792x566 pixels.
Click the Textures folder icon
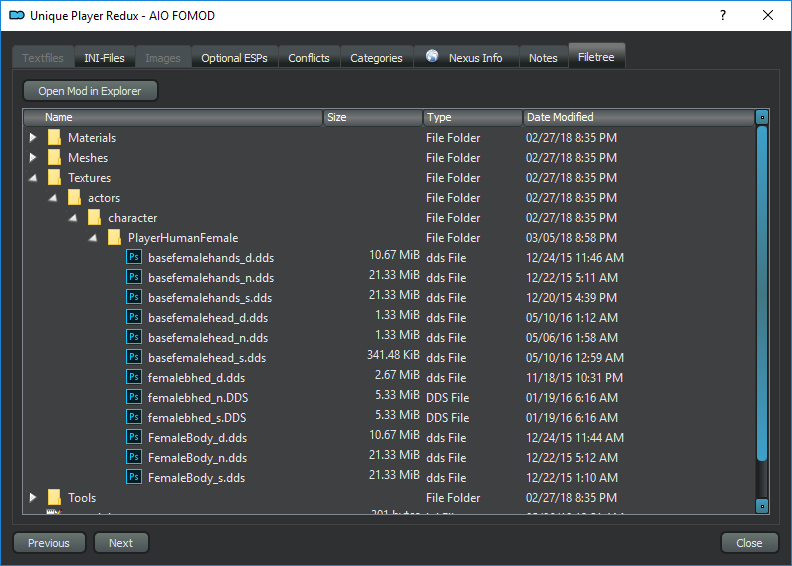click(x=54, y=178)
